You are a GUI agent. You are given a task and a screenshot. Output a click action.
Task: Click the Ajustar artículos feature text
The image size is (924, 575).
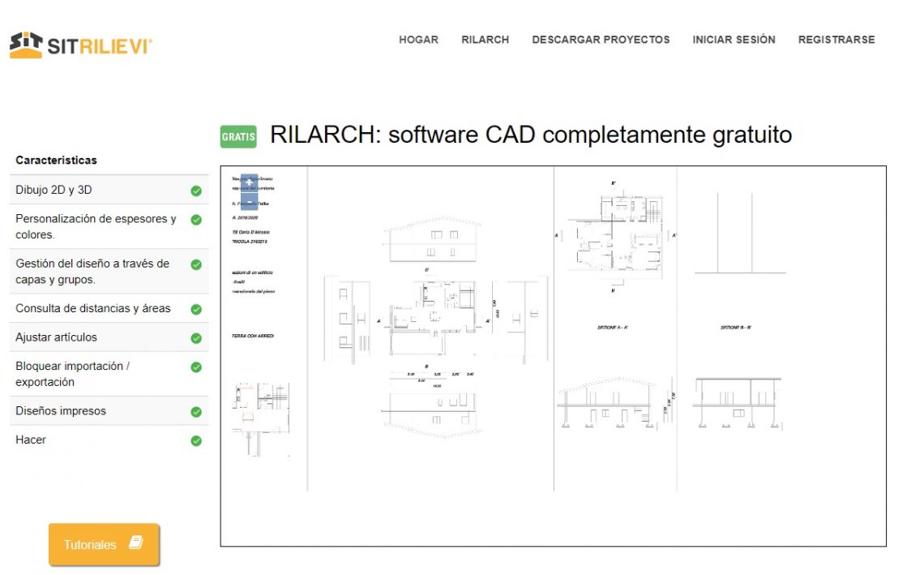pos(56,337)
